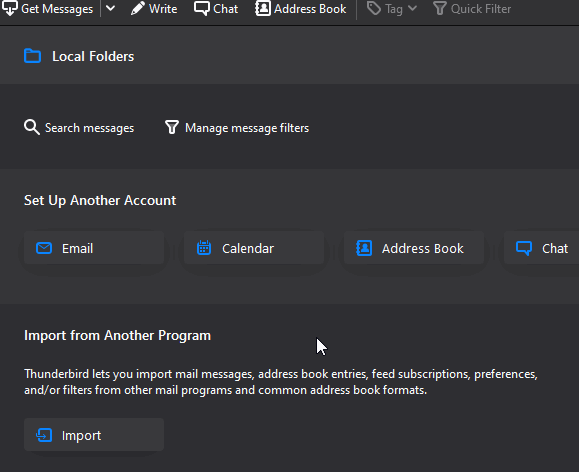Click the Write label in toolbar

[x=163, y=8]
